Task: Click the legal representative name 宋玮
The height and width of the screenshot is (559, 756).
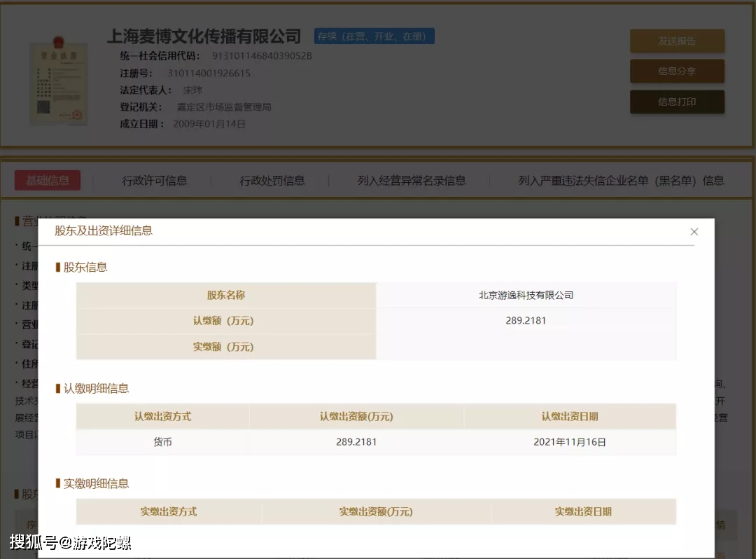Action: (x=193, y=90)
